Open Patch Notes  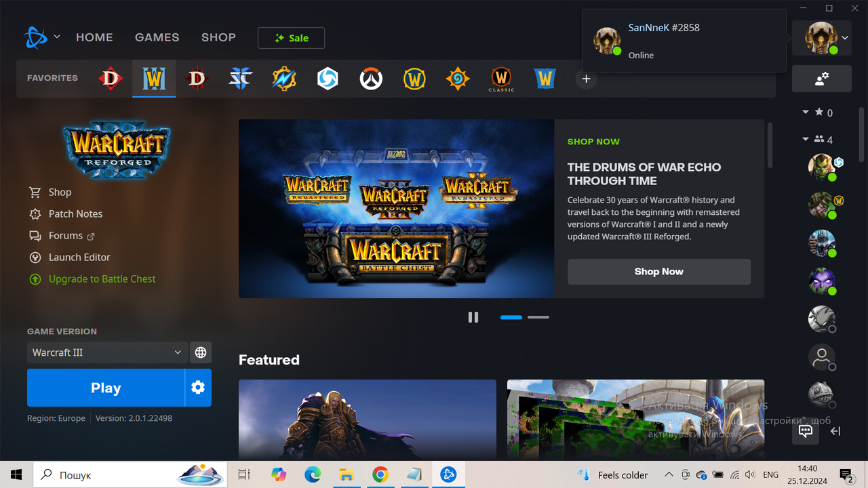(x=66, y=214)
